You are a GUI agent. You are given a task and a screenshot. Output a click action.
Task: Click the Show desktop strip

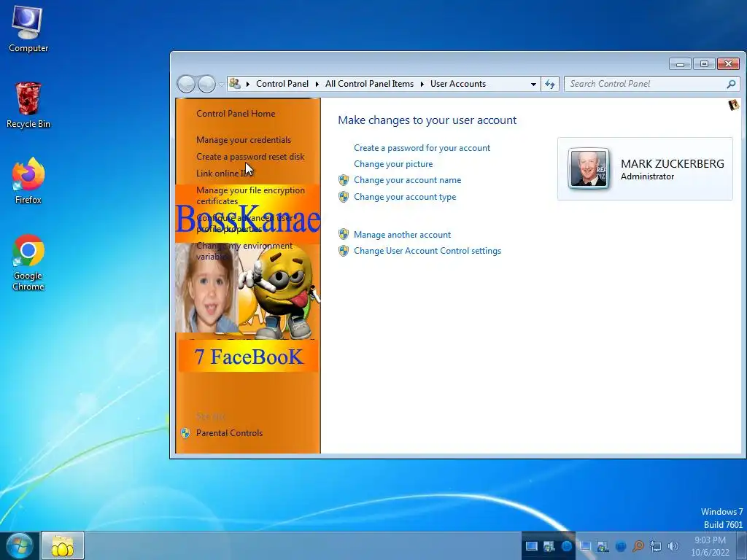(x=742, y=545)
